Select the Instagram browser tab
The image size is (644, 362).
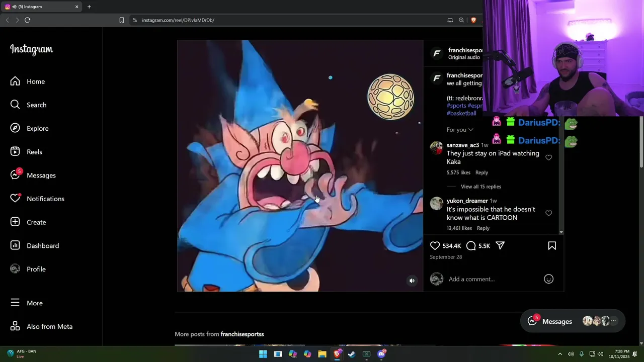(x=40, y=7)
